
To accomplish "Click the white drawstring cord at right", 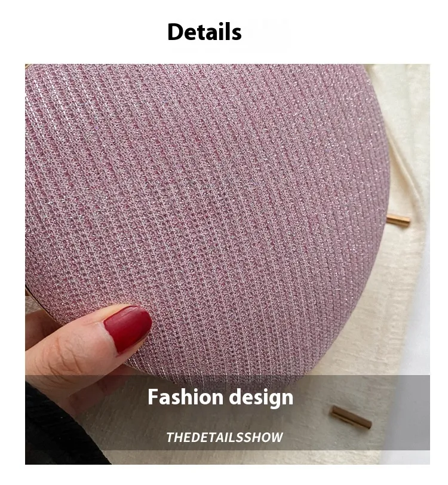I will (402, 173).
